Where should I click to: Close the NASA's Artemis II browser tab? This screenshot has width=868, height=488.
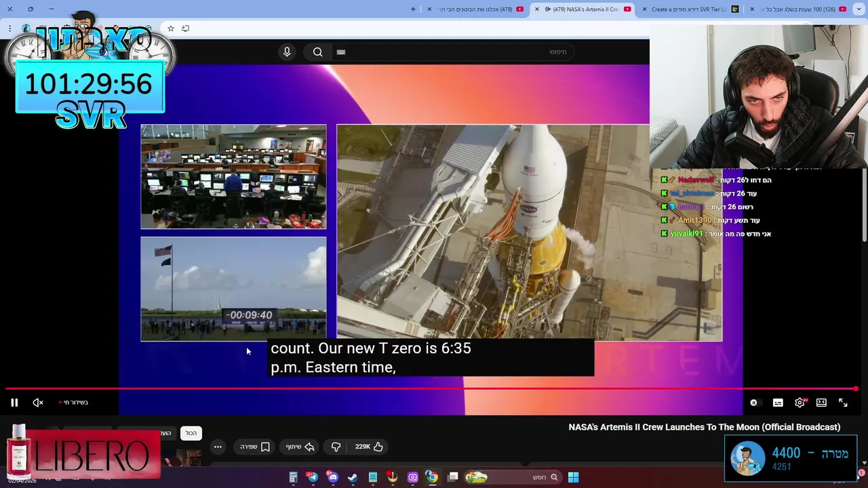537,9
